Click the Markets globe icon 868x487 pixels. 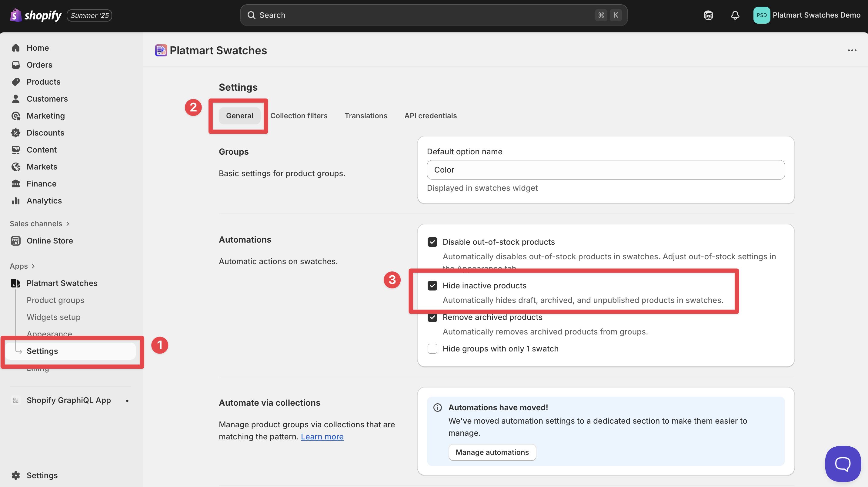click(x=15, y=167)
